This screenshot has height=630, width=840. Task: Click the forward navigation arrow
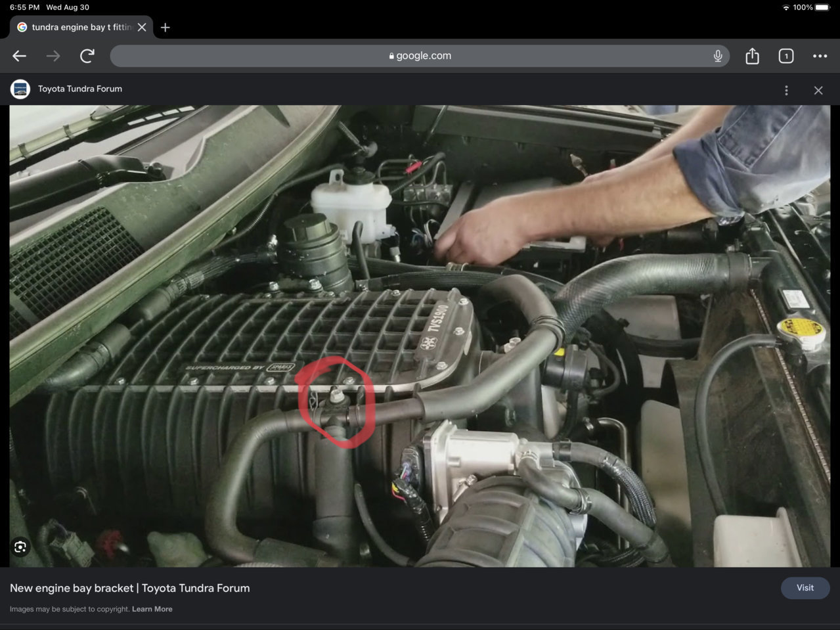pos(53,56)
